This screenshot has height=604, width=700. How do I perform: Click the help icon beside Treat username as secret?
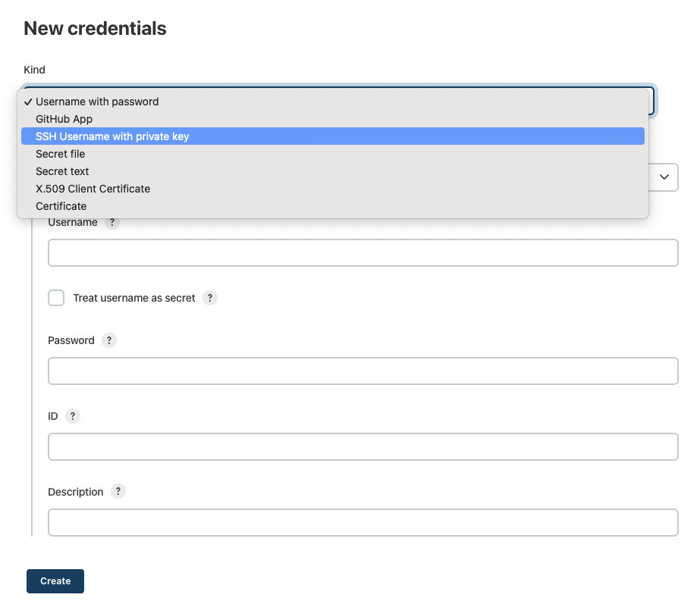point(209,298)
